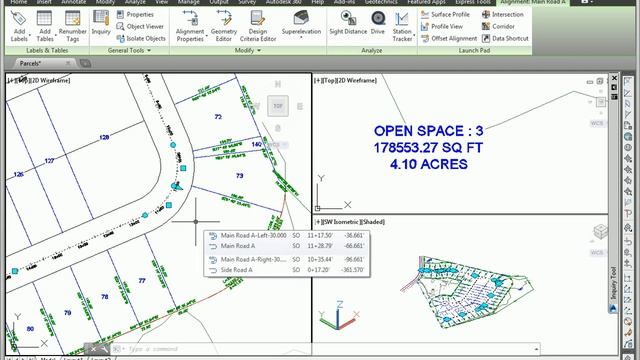Click the '11+28.79' station value
Viewport: 640px width, 360px height.
320,246
